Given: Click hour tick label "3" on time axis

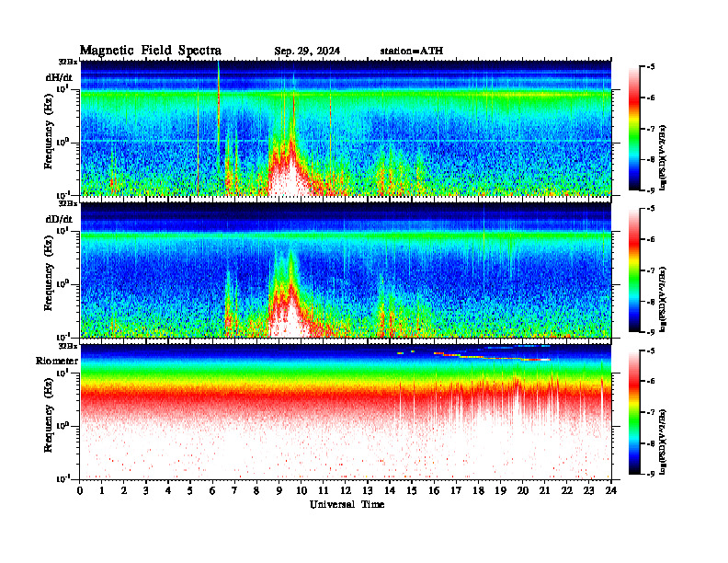Looking at the screenshot, I should (x=146, y=490).
